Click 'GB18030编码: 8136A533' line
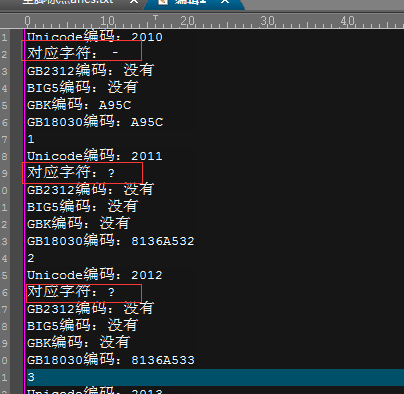Screen dimensions: 404x394 (x=111, y=360)
